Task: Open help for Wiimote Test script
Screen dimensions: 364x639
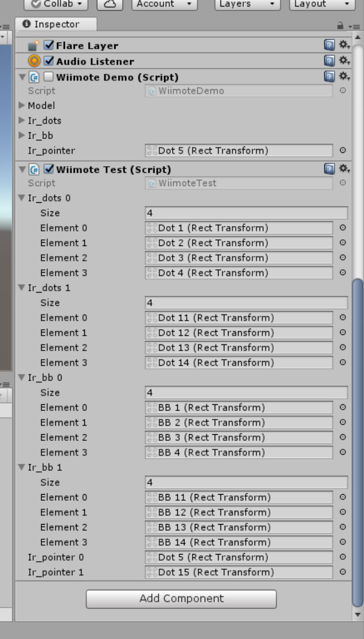Action: tap(329, 169)
